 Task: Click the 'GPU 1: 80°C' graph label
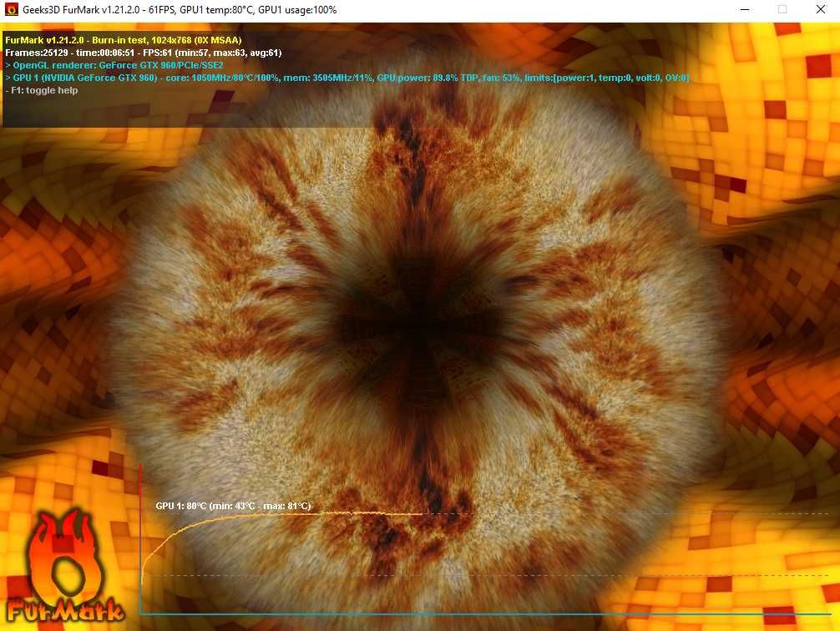233,506
